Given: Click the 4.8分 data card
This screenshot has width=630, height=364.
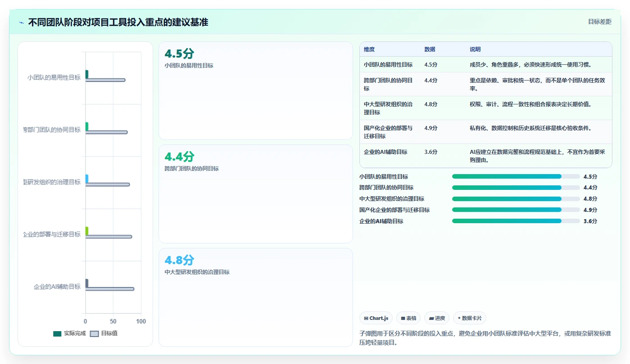Looking at the screenshot, I should coord(255,297).
